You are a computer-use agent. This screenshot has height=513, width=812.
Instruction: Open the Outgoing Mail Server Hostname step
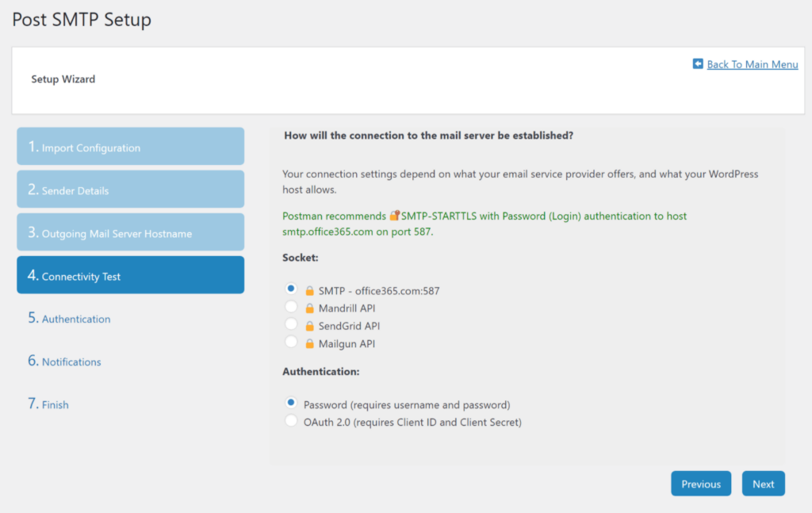point(130,232)
